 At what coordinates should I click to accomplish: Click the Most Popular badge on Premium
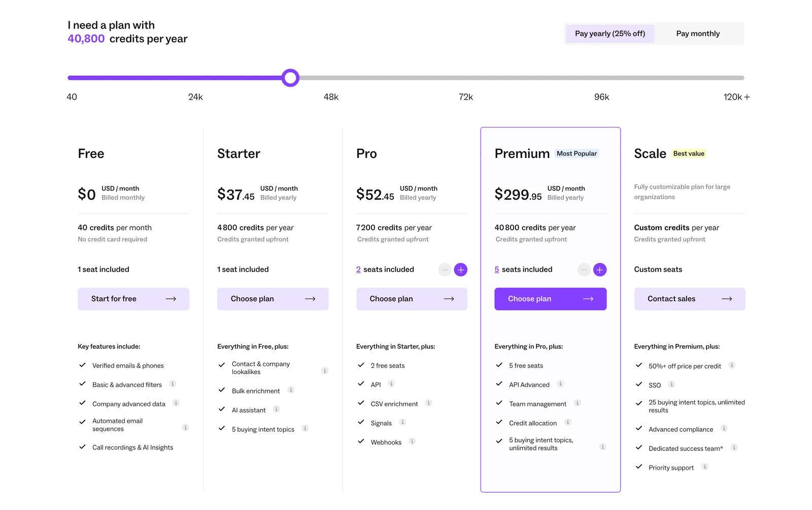tap(577, 153)
